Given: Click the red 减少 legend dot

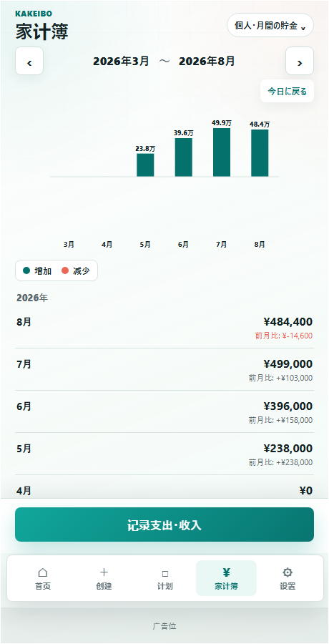Looking at the screenshot, I should point(65,270).
